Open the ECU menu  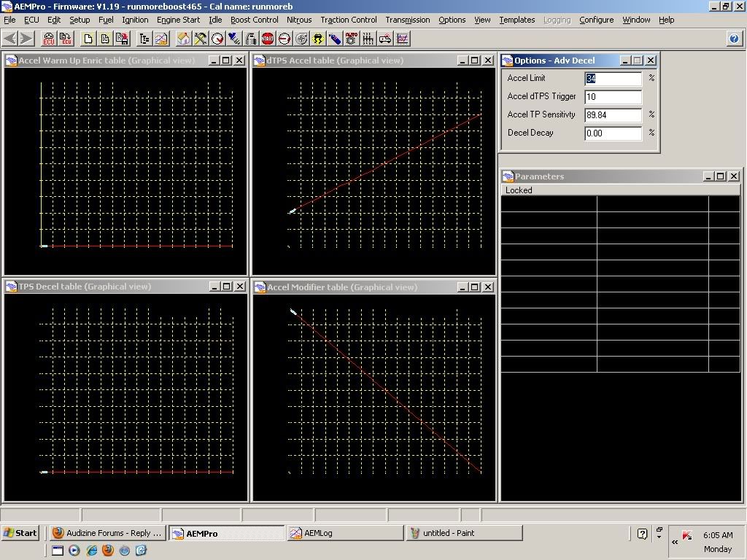[31, 20]
